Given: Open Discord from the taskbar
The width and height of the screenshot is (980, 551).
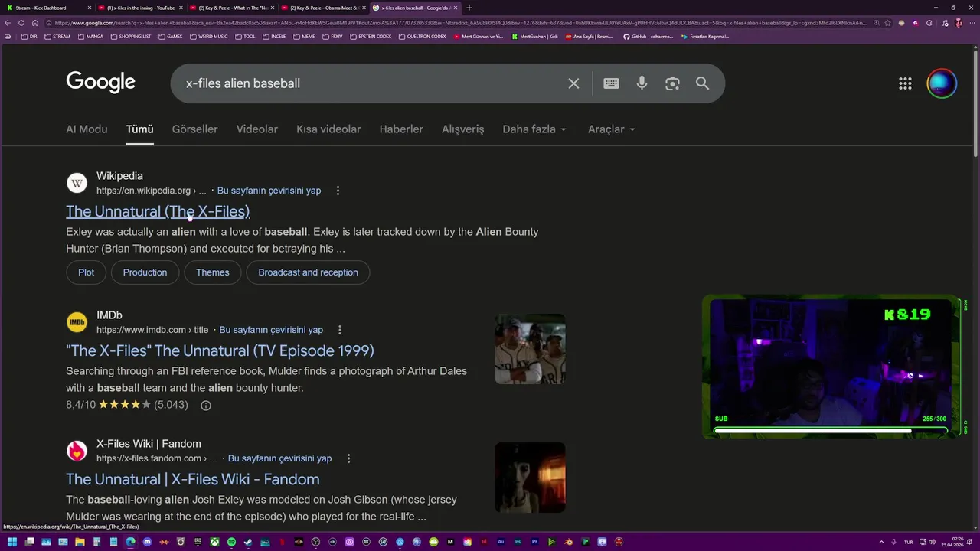Looking at the screenshot, I should tap(147, 543).
